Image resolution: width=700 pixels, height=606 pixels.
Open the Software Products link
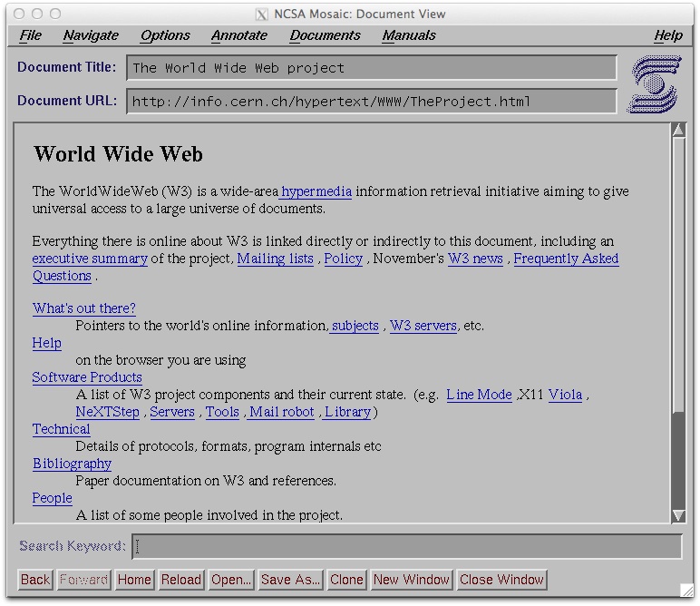pos(87,377)
